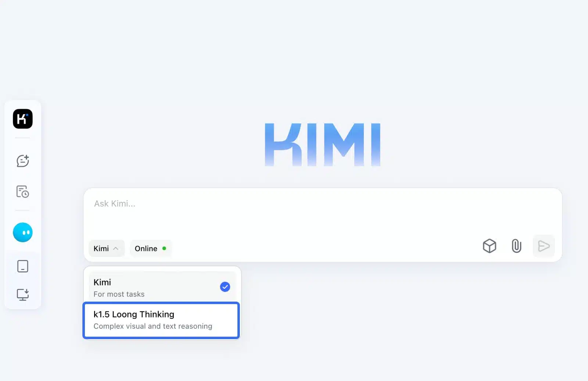The image size is (588, 381).
Task: Click the desktop download icon in sidebar
Action: tap(23, 294)
